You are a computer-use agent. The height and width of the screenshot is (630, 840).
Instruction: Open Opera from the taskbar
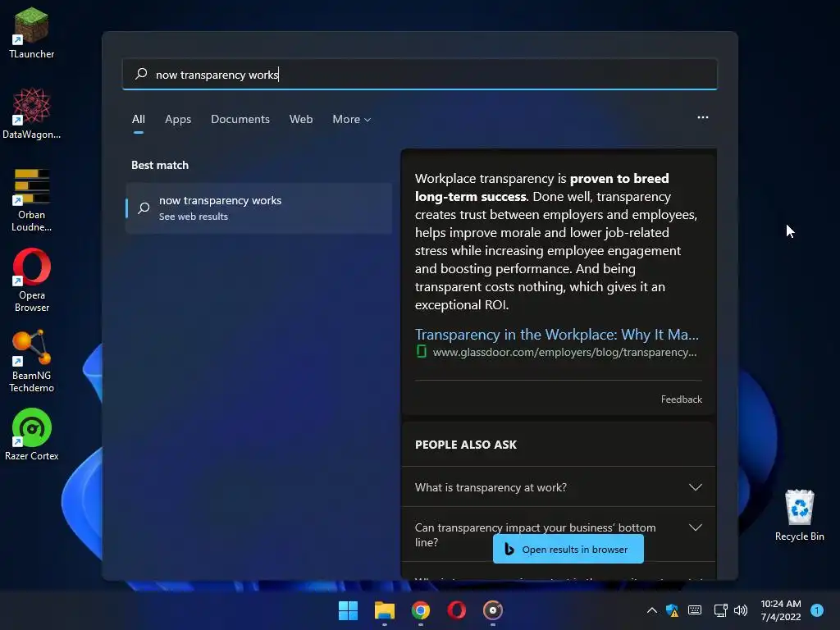(x=456, y=610)
